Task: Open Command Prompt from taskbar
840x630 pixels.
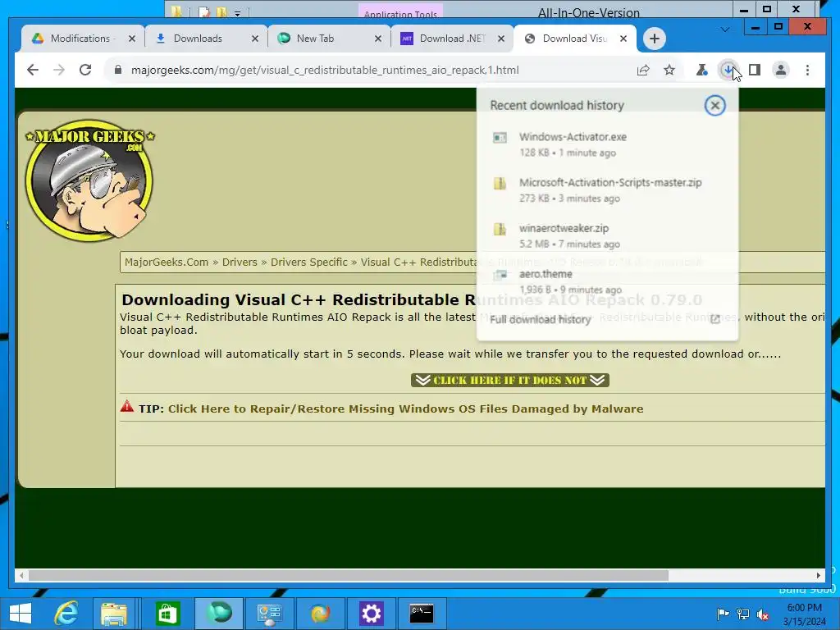Action: (422, 614)
